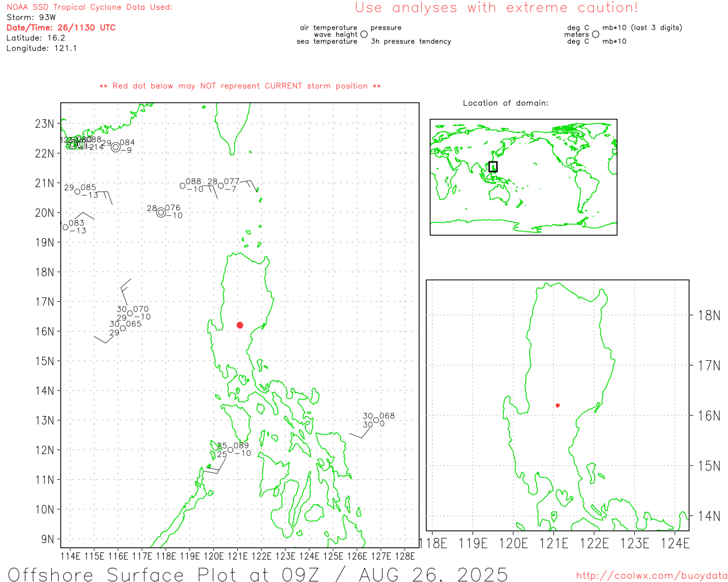This screenshot has width=728, height=582.
Task: Open the coolwx.com/buoydata URL
Action: coord(651,576)
